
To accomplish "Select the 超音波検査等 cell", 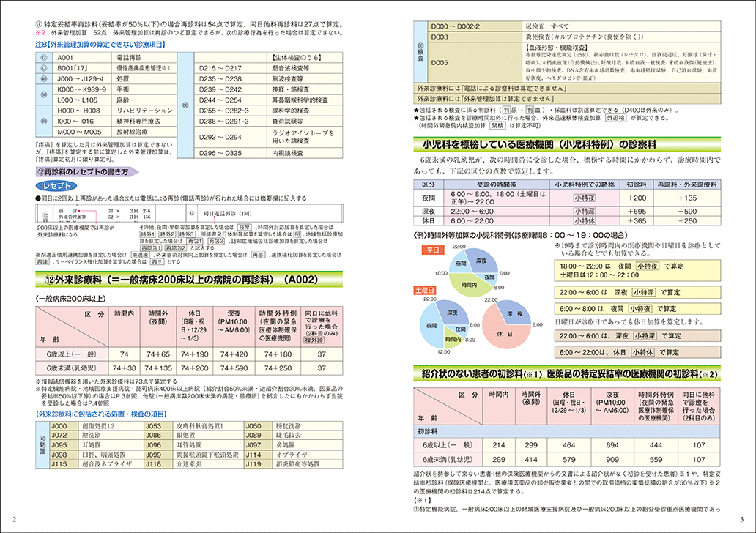I will [305, 68].
